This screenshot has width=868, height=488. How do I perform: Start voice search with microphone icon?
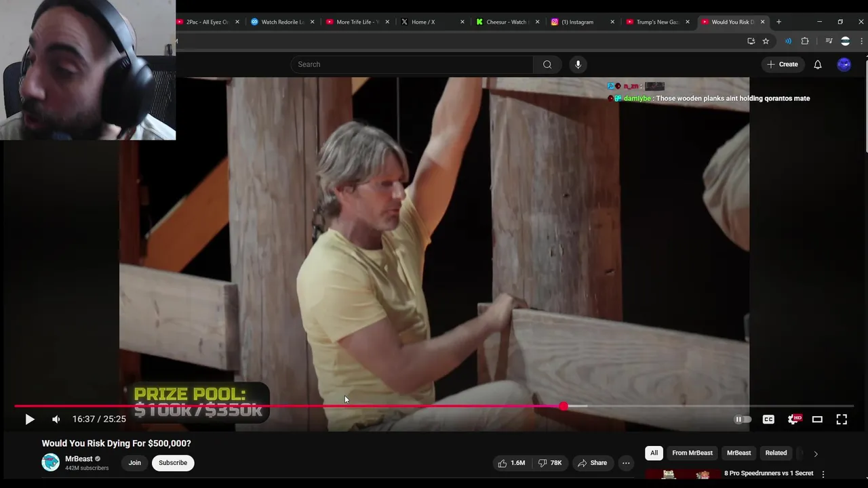click(578, 64)
